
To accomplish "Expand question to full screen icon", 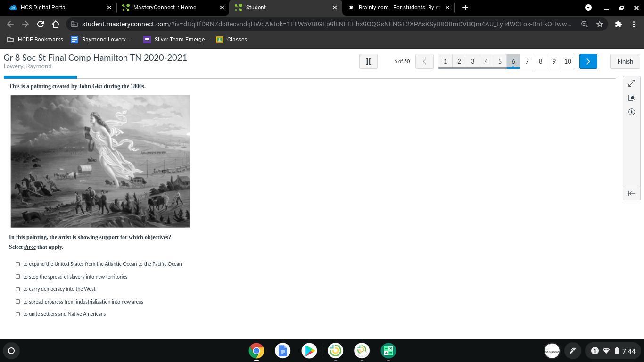I will point(632,83).
